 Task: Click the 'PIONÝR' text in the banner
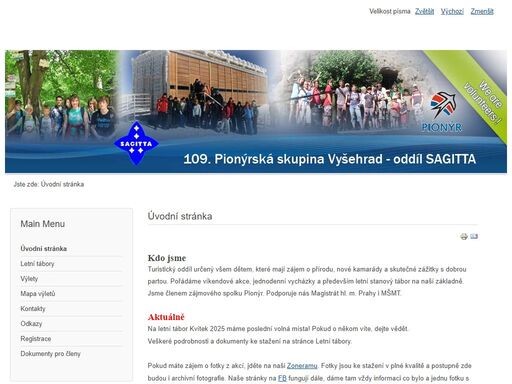tap(442, 127)
